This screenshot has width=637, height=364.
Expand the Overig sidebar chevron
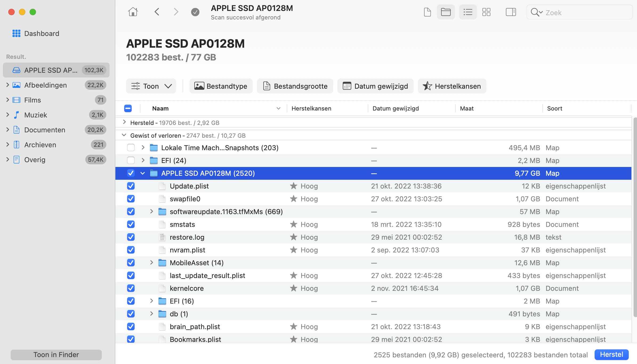[7, 159]
